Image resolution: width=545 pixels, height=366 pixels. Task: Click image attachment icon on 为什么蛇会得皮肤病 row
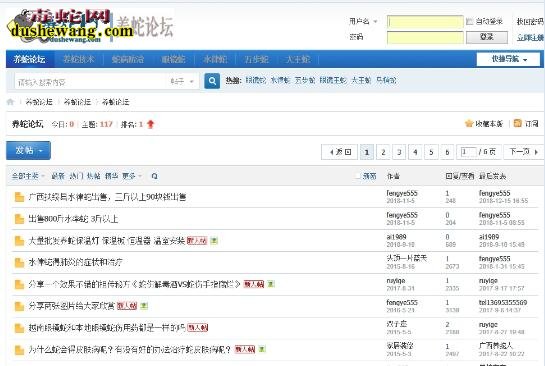tap(262, 349)
